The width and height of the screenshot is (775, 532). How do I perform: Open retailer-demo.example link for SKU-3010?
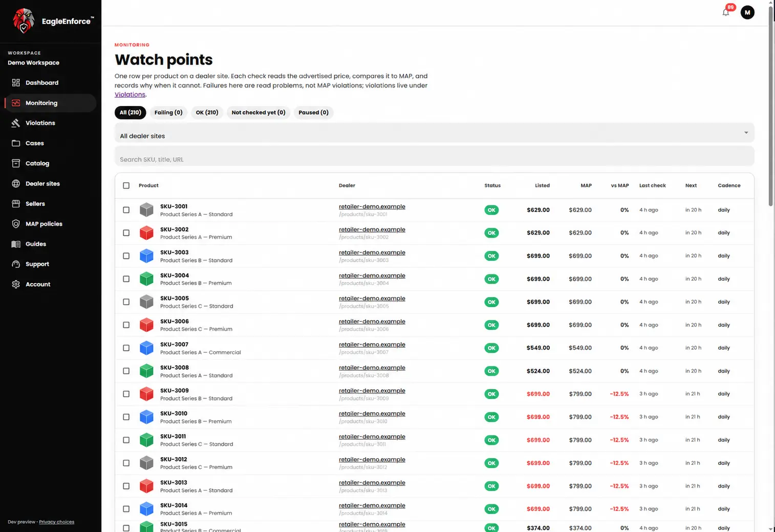coord(372,413)
